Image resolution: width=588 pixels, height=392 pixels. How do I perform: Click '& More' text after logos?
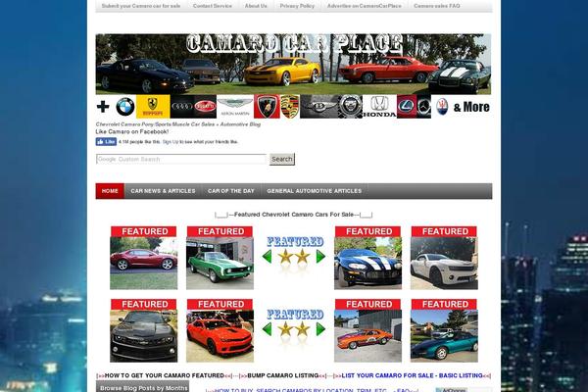pyautogui.click(x=471, y=107)
